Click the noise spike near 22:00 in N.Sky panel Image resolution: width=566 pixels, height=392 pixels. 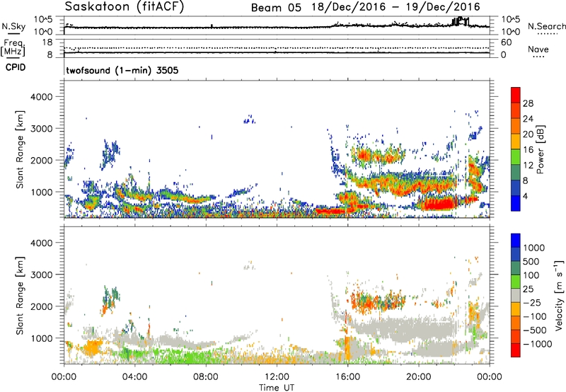click(461, 21)
